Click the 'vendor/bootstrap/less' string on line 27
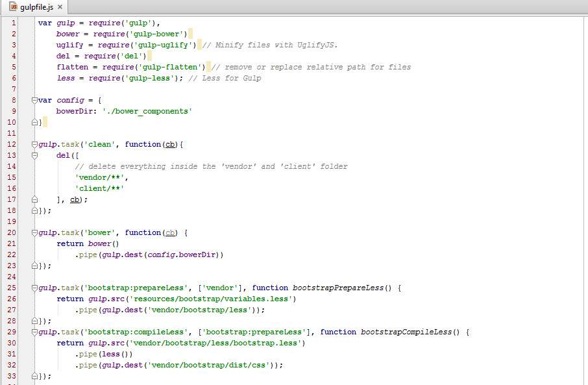This screenshot has width=588, height=385. click(x=199, y=310)
